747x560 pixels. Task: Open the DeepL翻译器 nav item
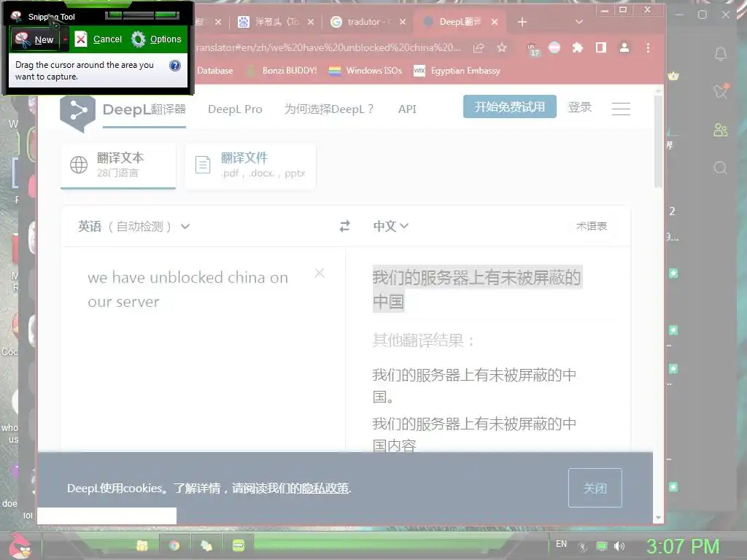144,109
